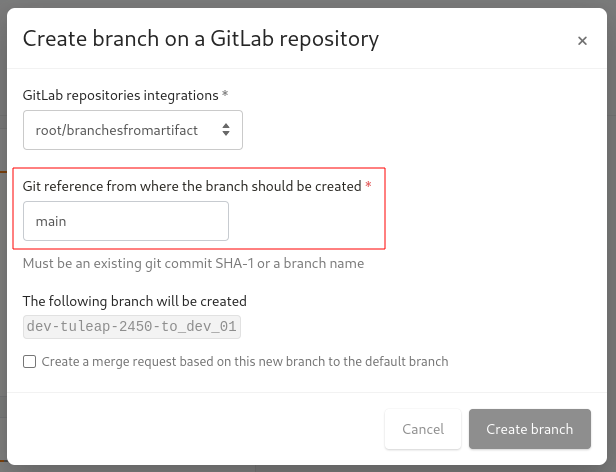Screen dimensions: 616x472
Task: Enable the create merge request checkbox
Action: tap(29, 362)
